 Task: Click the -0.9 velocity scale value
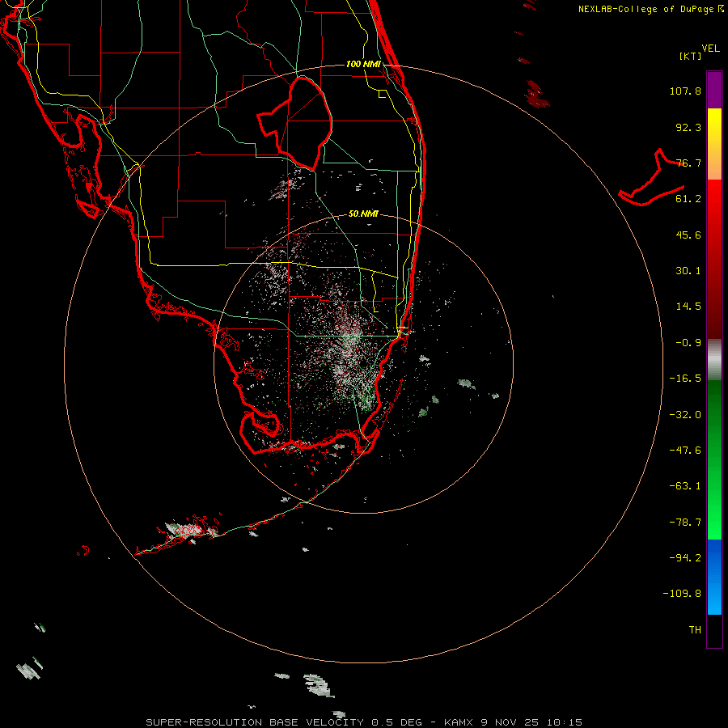click(688, 343)
